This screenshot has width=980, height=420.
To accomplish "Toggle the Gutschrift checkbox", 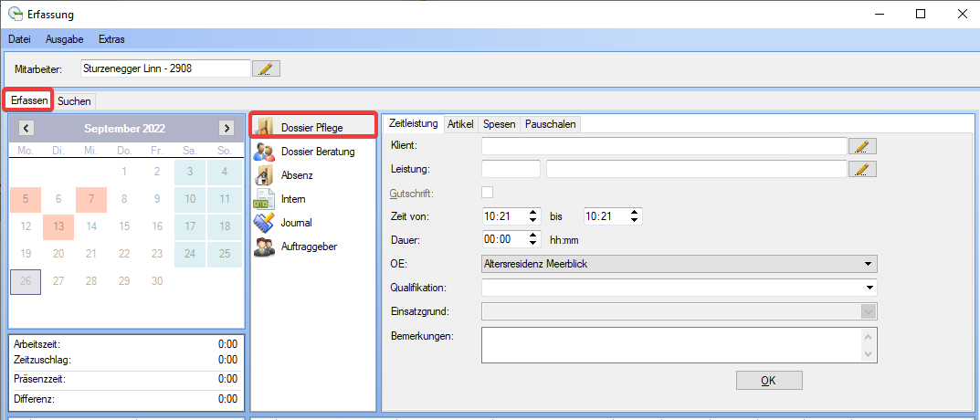I will [488, 193].
